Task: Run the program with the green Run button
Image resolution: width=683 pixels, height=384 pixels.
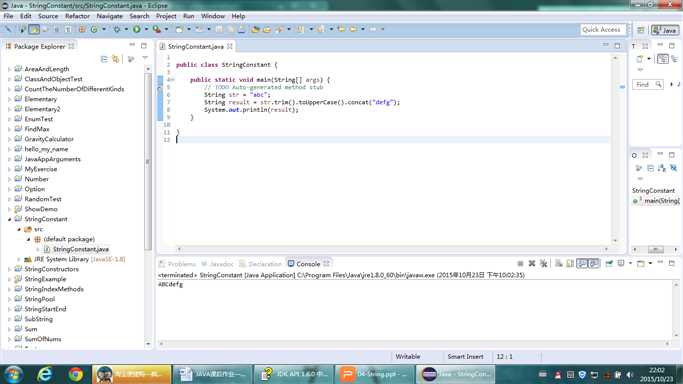Action: (x=136, y=29)
